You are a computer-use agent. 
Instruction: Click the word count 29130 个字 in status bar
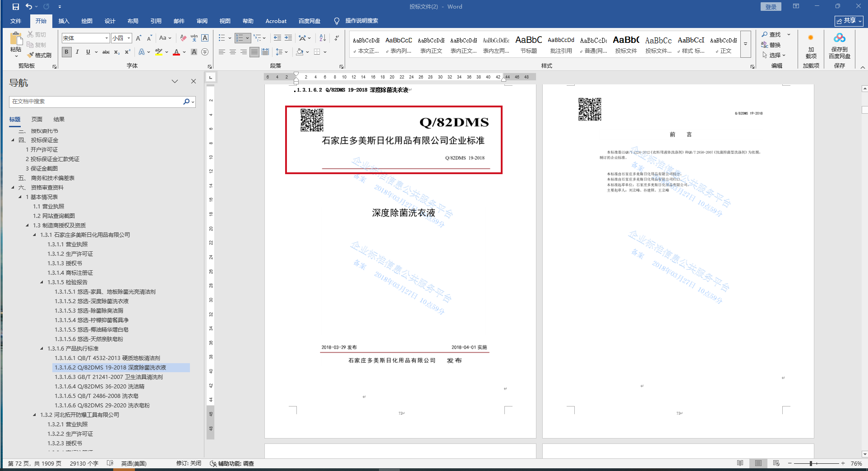(84, 463)
